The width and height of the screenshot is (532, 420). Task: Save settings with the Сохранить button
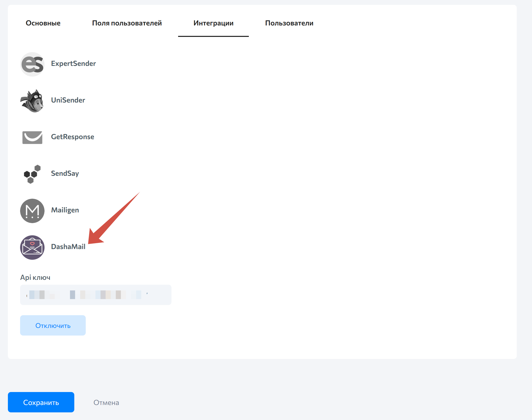(41, 402)
